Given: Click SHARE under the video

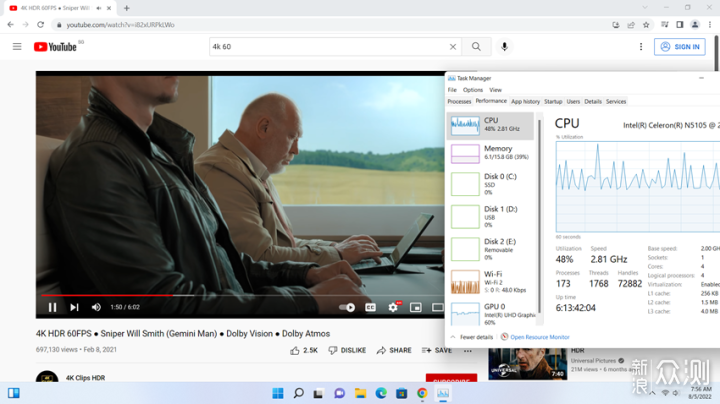Looking at the screenshot, I should 394,350.
